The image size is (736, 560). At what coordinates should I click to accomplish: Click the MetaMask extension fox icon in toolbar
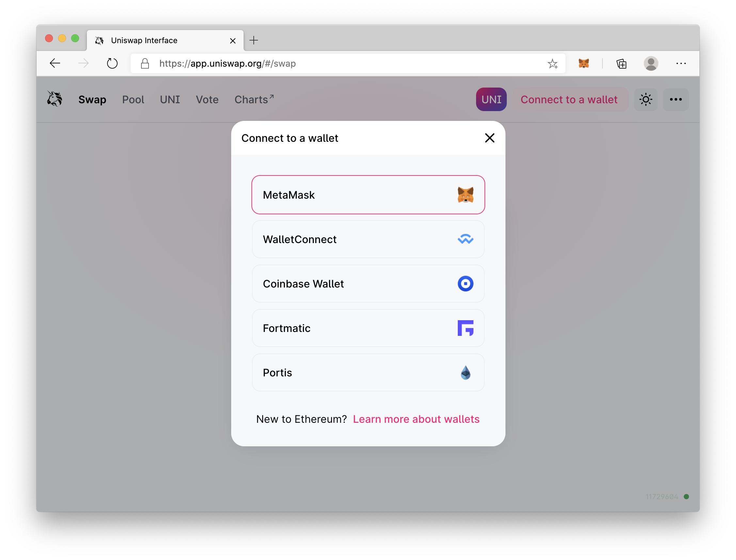point(584,63)
